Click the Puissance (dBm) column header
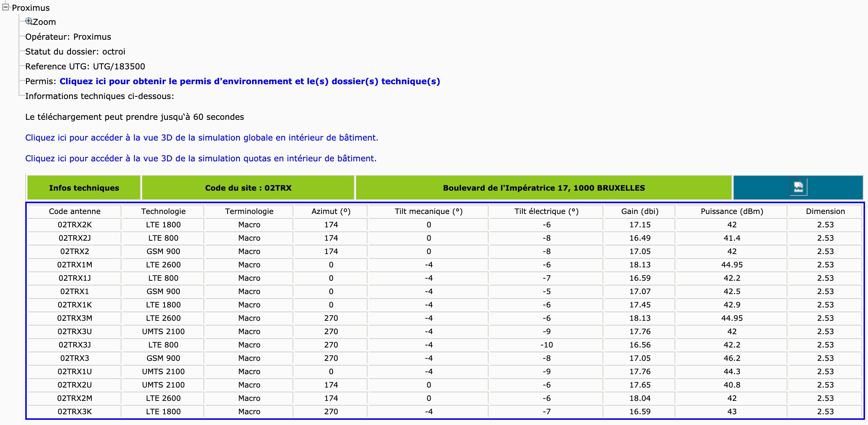Viewport: 868px width, 425px height. [732, 211]
